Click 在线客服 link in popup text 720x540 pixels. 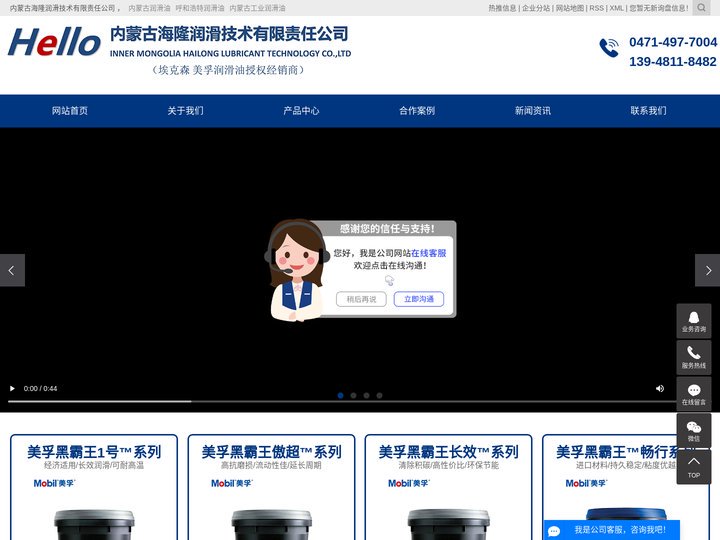[x=429, y=253]
